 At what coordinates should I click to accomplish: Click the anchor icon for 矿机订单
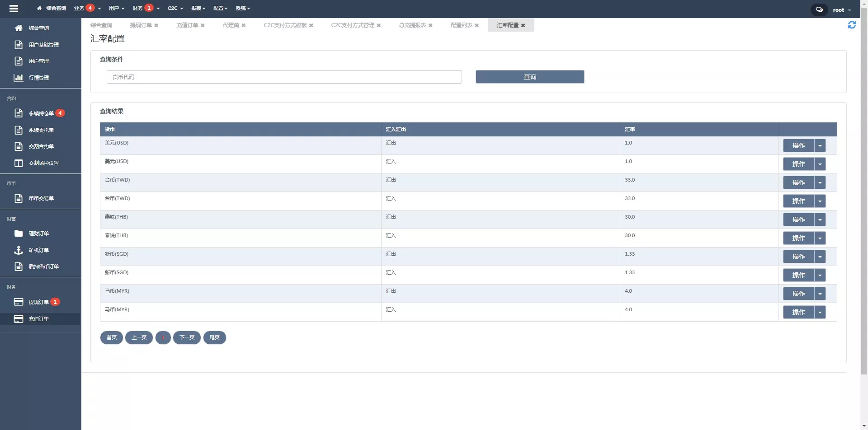click(19, 250)
